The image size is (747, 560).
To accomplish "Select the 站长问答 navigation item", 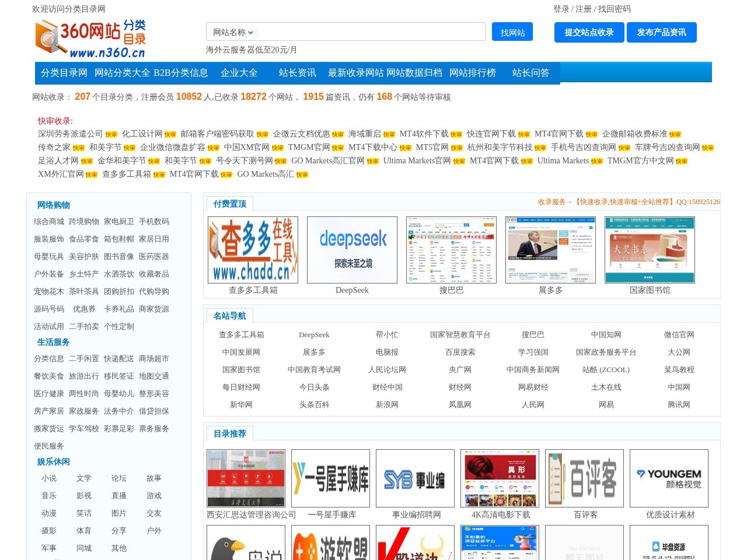I will click(530, 72).
